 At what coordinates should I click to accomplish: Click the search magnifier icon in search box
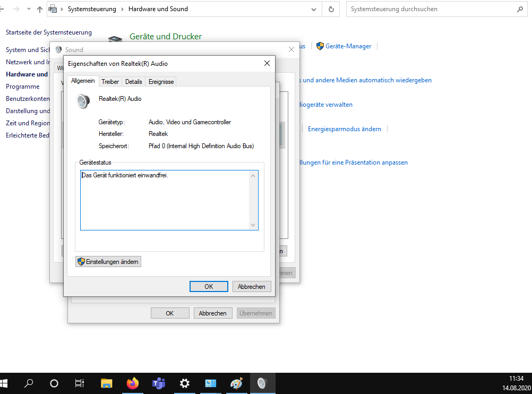click(x=520, y=10)
